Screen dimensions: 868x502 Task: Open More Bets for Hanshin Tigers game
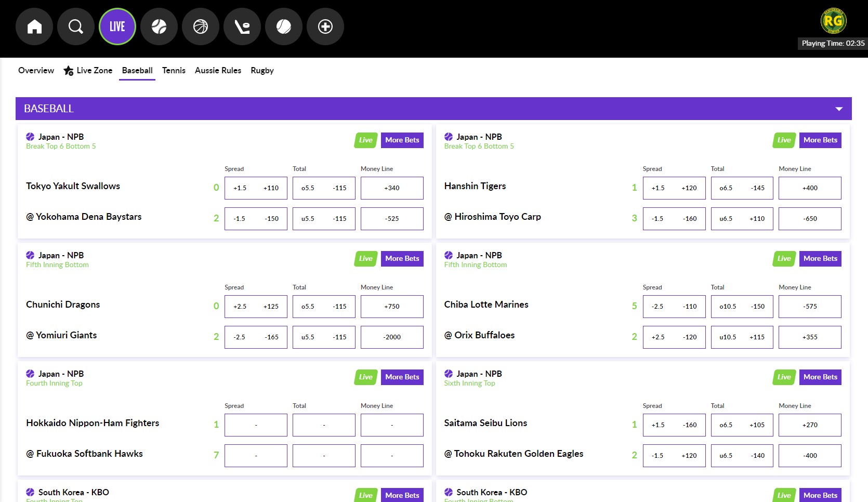pyautogui.click(x=820, y=140)
